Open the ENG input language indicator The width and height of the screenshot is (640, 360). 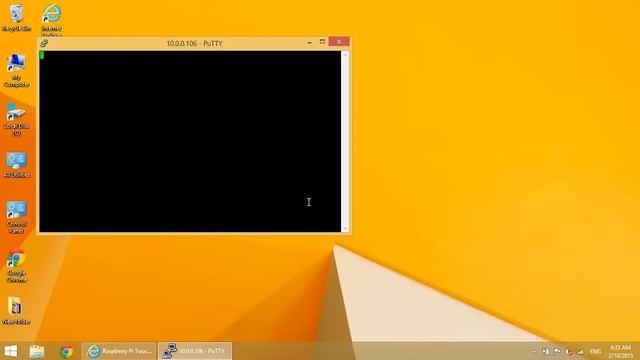(x=596, y=351)
